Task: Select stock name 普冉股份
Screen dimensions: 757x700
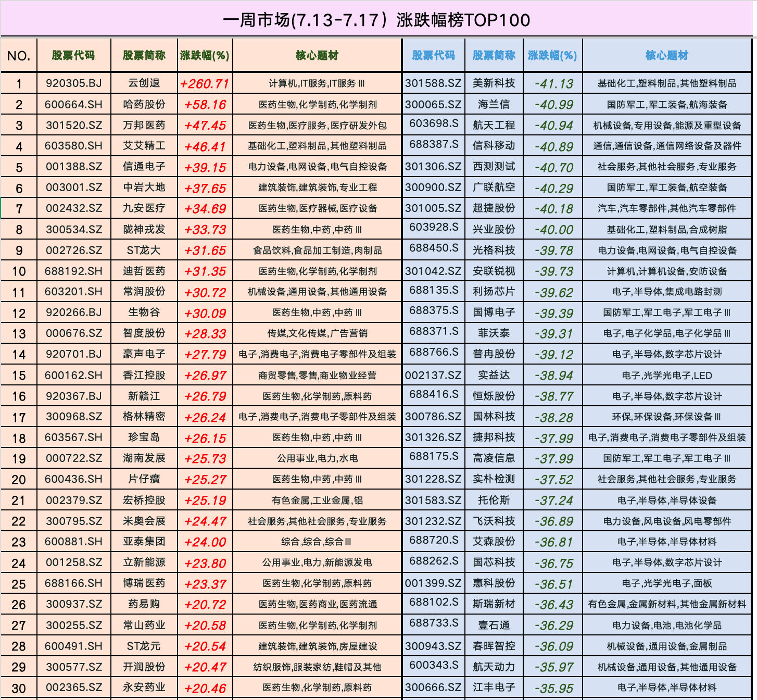Action: click(x=494, y=354)
